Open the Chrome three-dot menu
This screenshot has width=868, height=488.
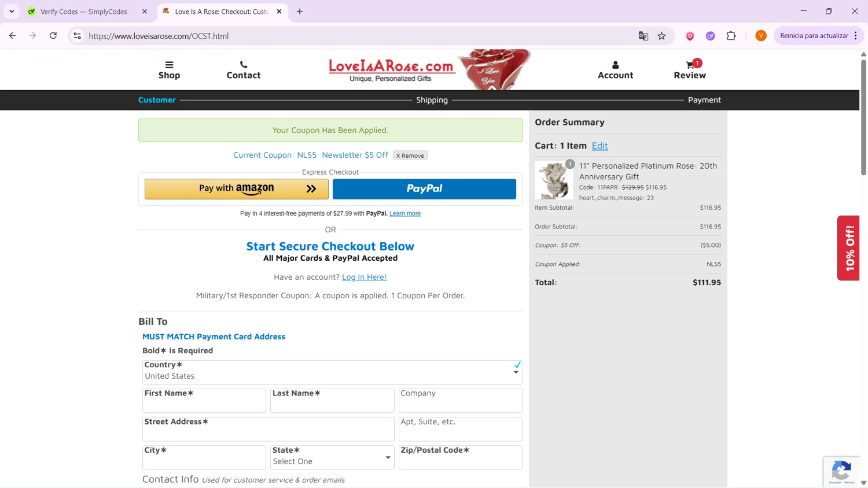pyautogui.click(x=856, y=36)
